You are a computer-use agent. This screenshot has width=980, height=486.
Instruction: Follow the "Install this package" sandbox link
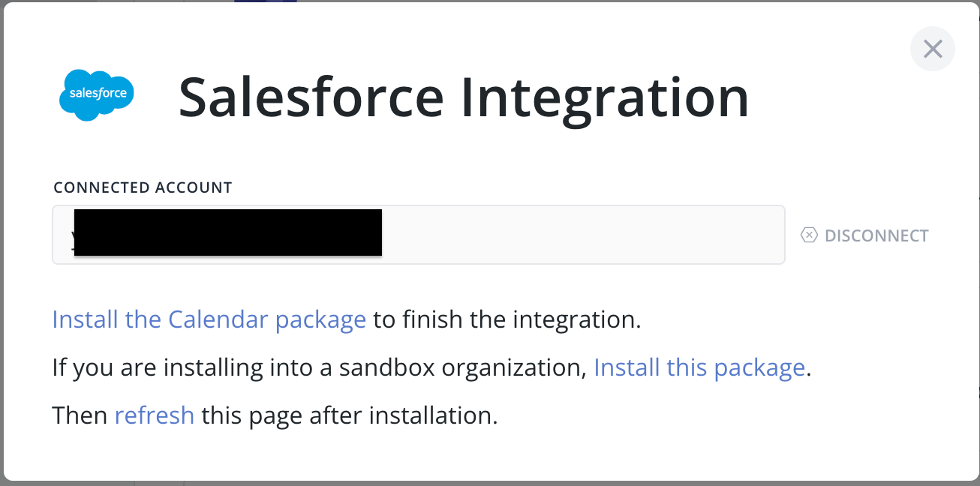(x=699, y=367)
